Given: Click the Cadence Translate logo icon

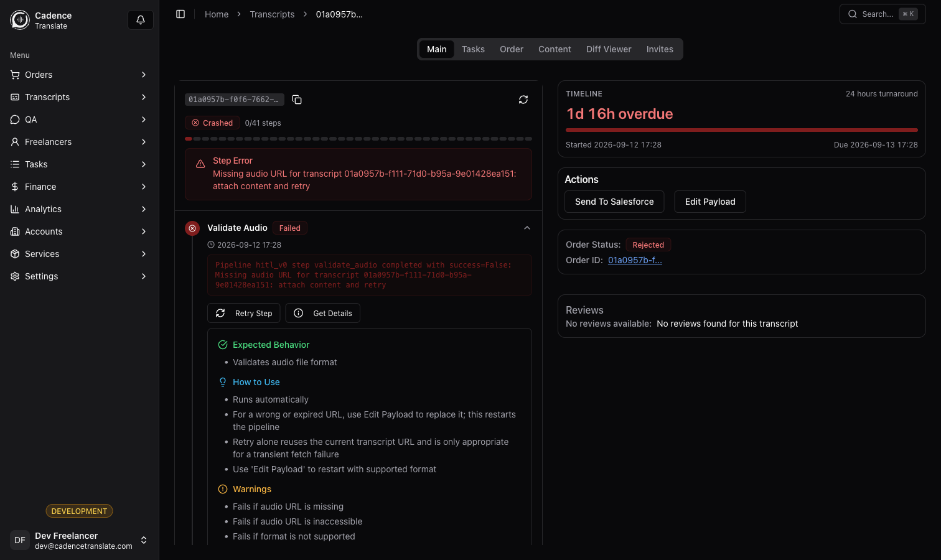Looking at the screenshot, I should click(x=20, y=20).
